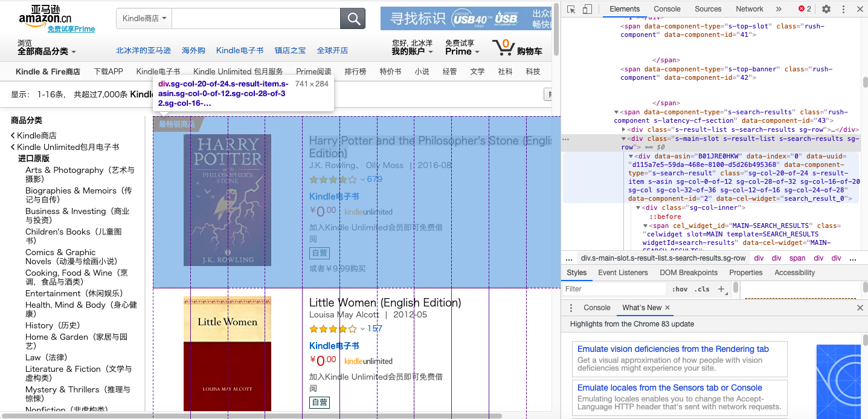Show more DevTools tabs chevron
Image resolution: width=868 pixels, height=419 pixels.
pos(779,9)
